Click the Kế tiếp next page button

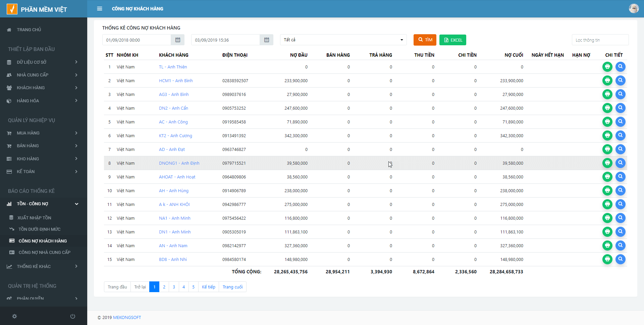pos(209,287)
